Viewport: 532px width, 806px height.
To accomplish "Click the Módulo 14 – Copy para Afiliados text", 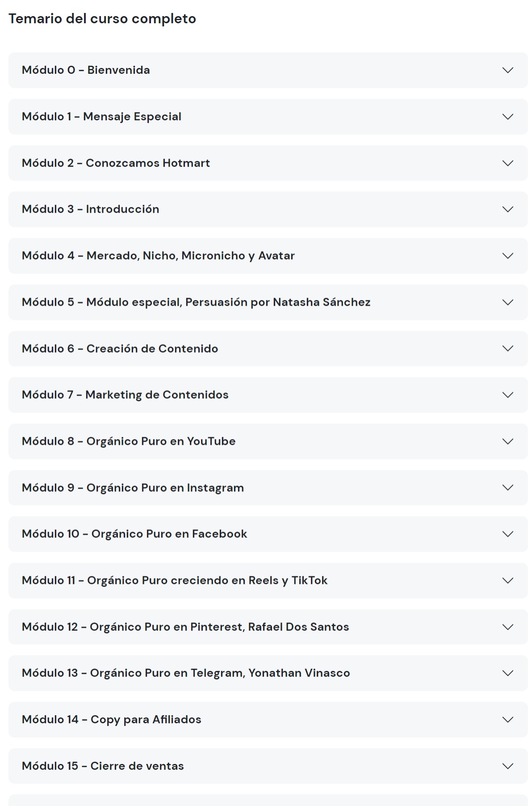I will click(112, 720).
